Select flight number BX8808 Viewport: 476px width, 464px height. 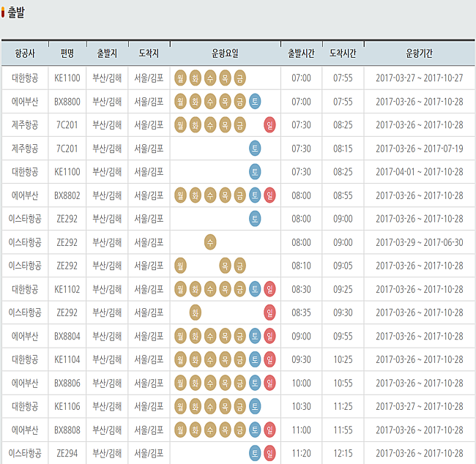(67, 430)
